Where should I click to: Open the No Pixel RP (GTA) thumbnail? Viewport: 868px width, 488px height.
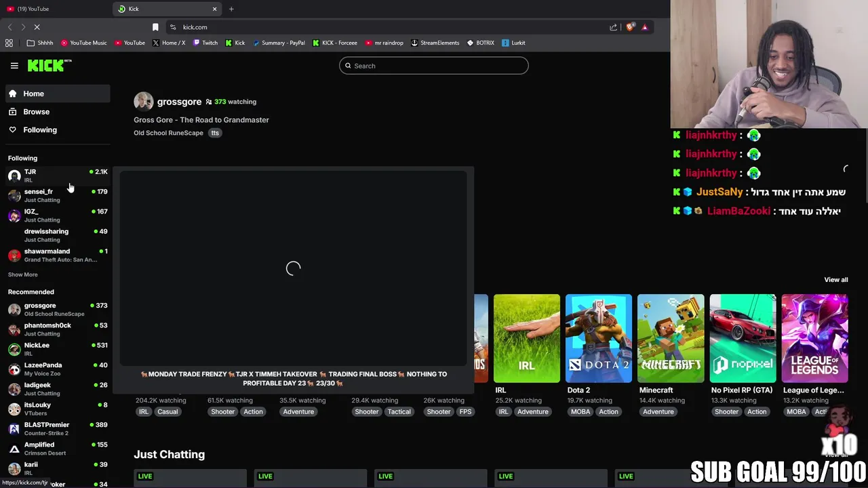coord(743,338)
